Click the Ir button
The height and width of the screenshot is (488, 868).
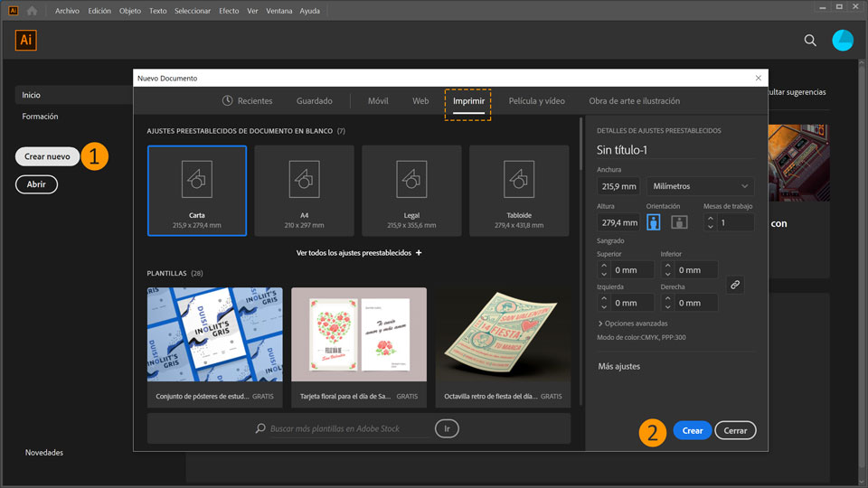pos(447,428)
